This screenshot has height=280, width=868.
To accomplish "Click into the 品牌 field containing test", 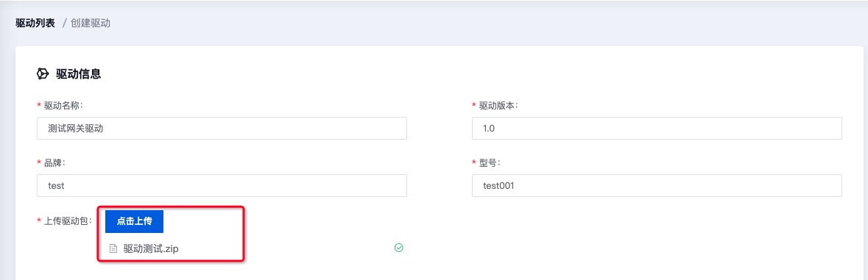I will coord(222,185).
